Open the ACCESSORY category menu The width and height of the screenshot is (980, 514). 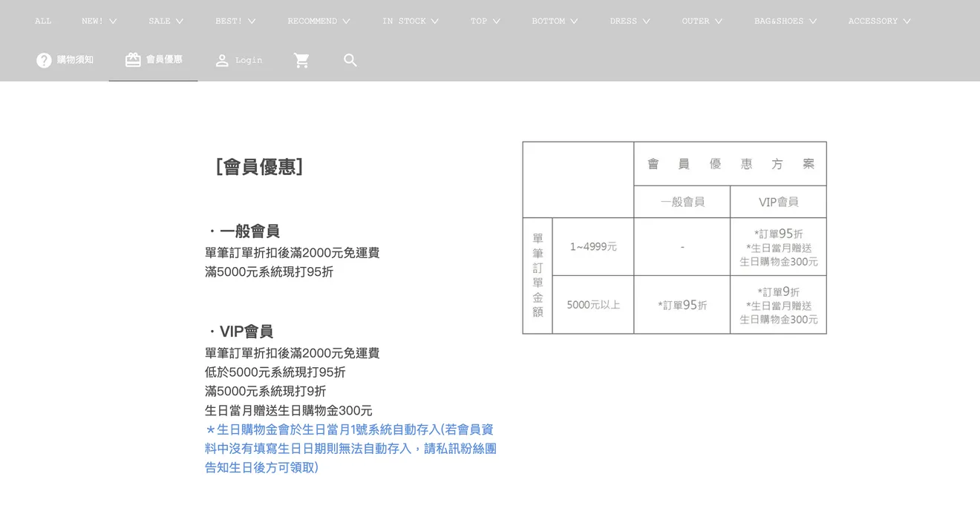coord(880,21)
